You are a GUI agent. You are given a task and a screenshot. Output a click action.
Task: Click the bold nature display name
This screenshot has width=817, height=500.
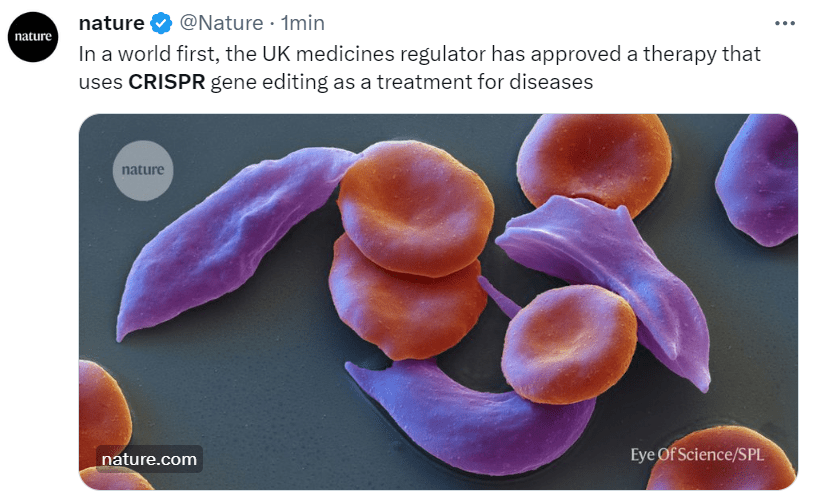click(111, 23)
